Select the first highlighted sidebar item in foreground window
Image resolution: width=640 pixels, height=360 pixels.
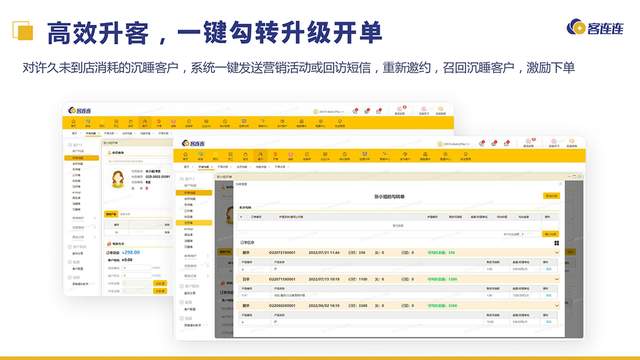click(194, 192)
